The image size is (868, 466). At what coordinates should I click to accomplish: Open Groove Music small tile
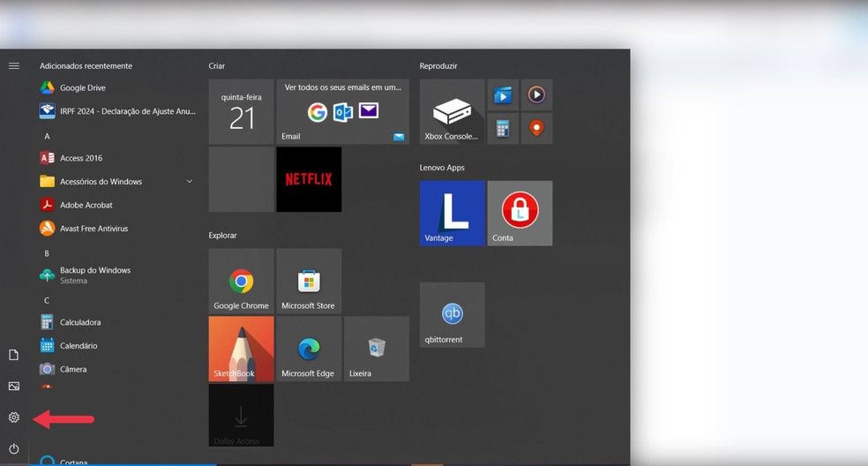[536, 94]
